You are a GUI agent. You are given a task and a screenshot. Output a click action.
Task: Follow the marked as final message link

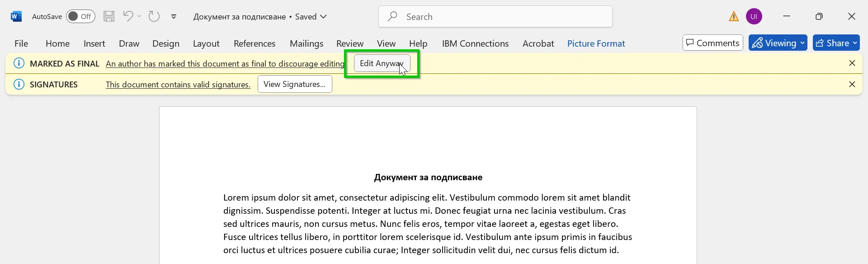225,64
